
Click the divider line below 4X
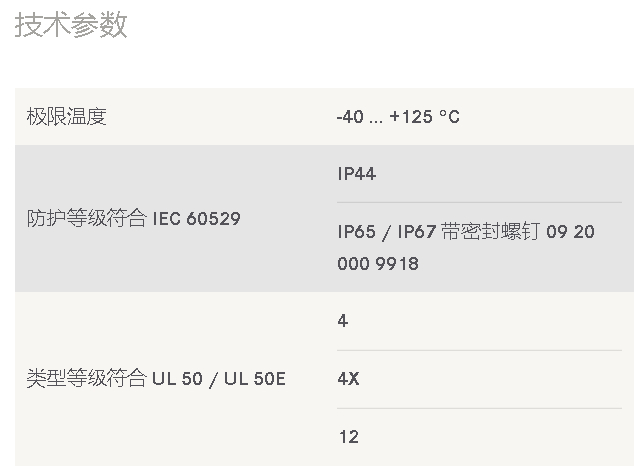(479, 408)
